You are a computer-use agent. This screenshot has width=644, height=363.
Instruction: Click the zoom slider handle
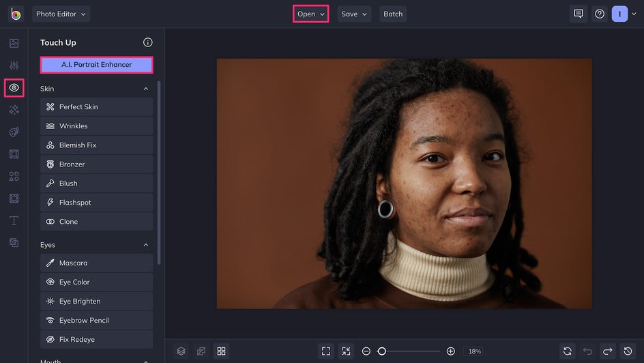(382, 351)
